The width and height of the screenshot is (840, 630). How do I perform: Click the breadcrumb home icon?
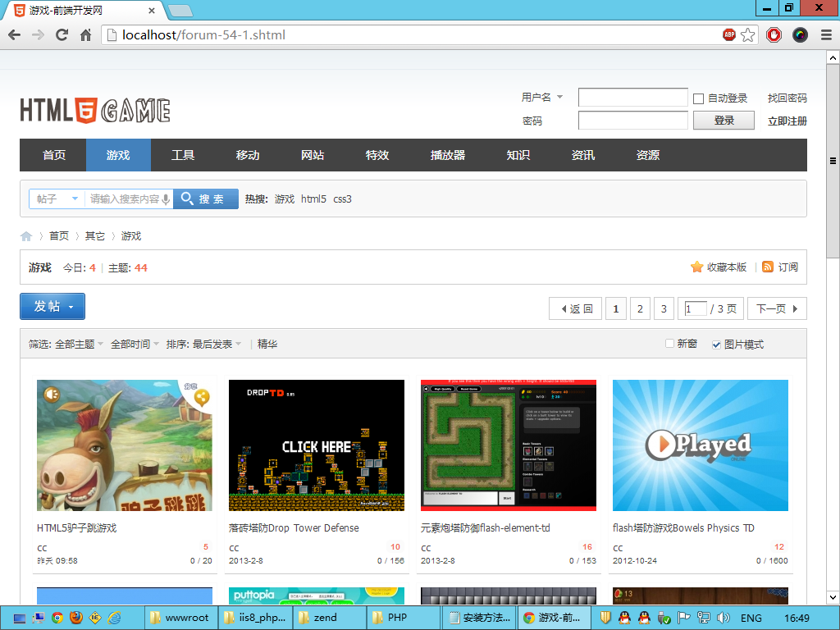pos(26,236)
